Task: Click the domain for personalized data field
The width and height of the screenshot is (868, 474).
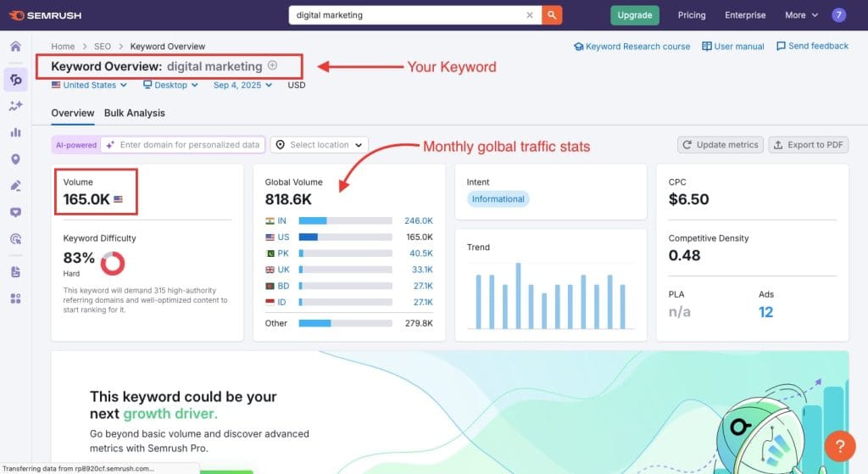Action: coord(189,145)
